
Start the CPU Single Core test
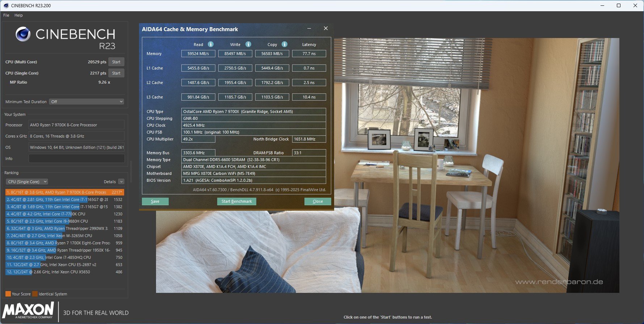tap(116, 73)
